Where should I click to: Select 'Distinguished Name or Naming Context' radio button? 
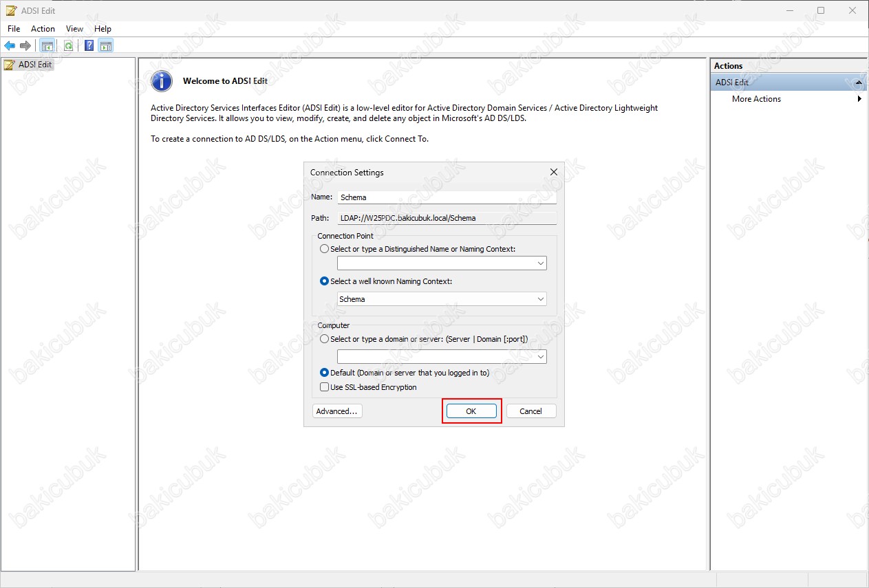[325, 249]
